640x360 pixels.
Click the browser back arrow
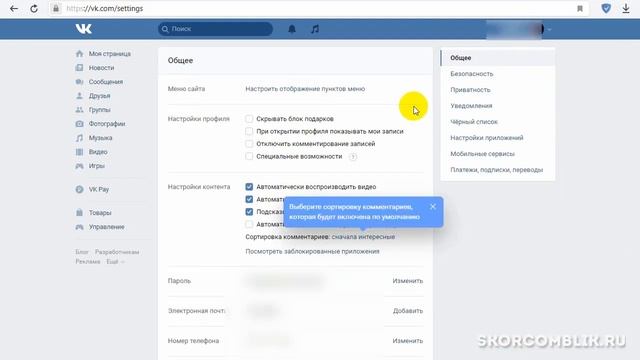(x=13, y=8)
